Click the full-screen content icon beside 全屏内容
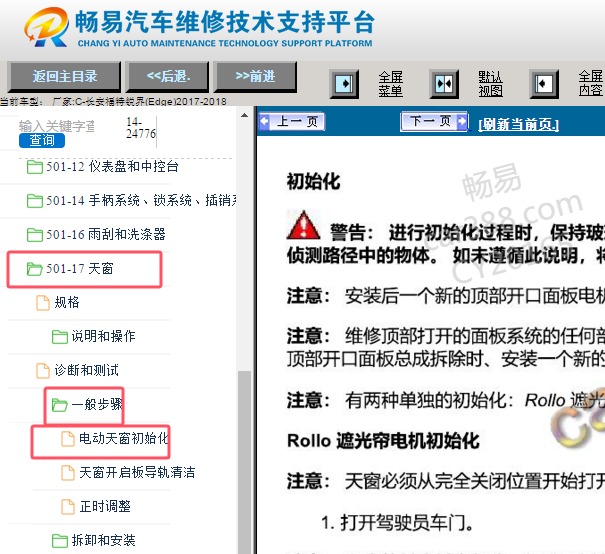This screenshot has width=605, height=554. 544,84
